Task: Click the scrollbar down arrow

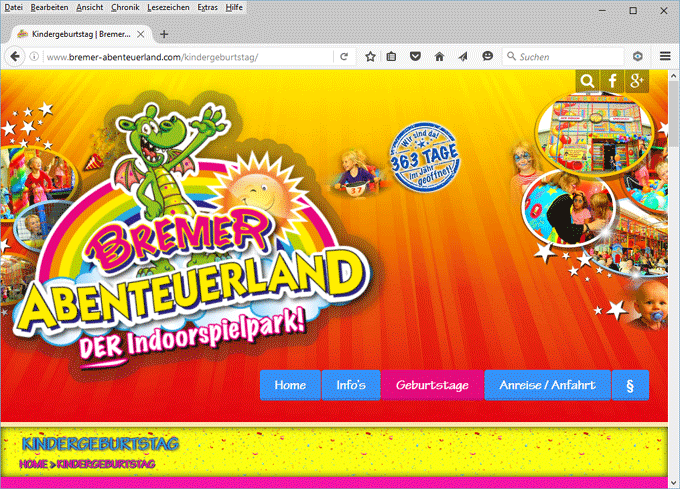Action: click(673, 483)
